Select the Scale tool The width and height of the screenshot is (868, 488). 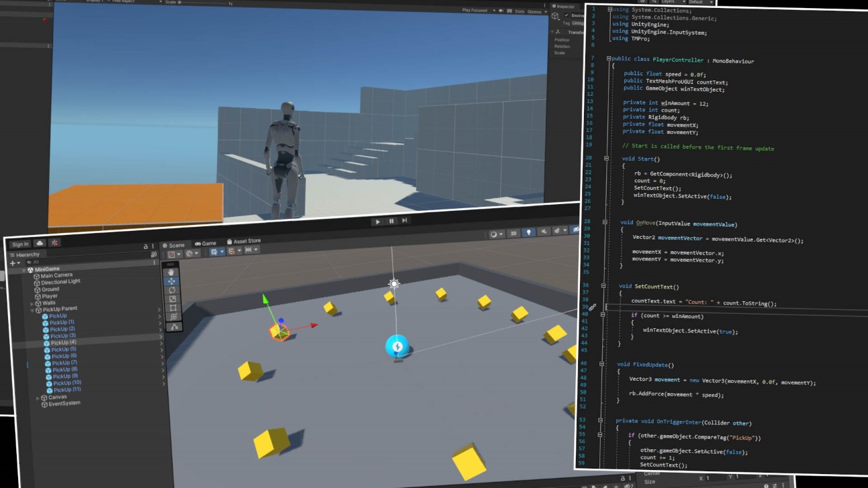[173, 299]
